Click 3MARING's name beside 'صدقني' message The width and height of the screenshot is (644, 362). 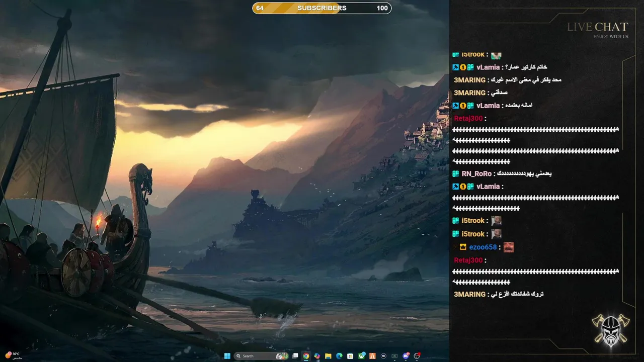coord(469,93)
